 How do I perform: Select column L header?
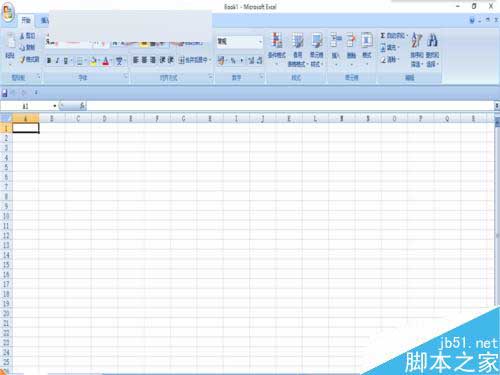pos(315,118)
